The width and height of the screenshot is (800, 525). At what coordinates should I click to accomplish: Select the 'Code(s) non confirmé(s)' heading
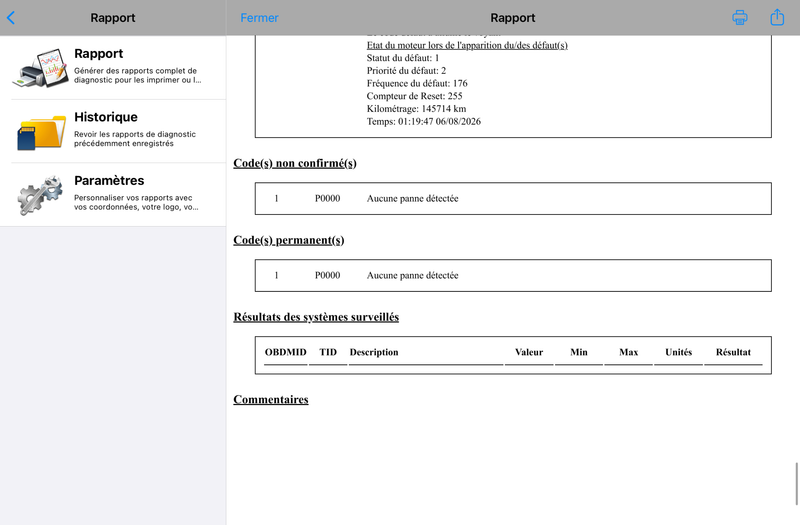pyautogui.click(x=295, y=163)
